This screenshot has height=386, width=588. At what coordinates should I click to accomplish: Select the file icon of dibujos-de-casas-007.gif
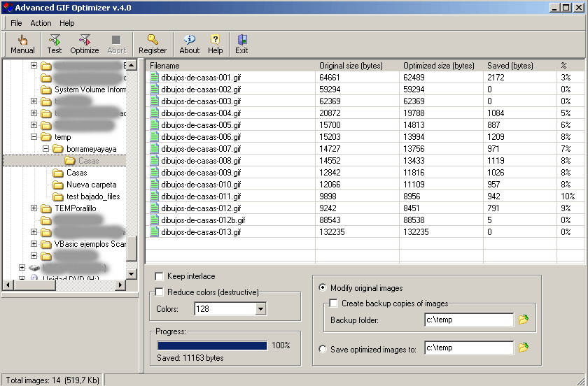(x=154, y=148)
